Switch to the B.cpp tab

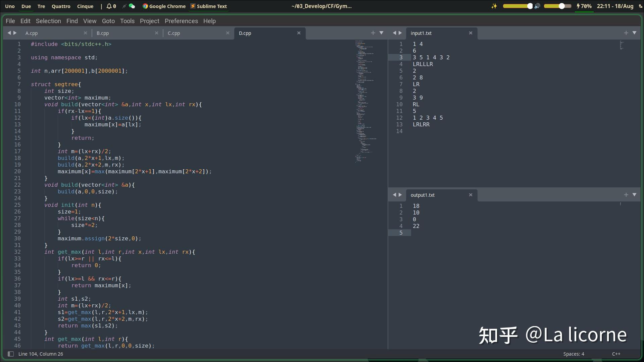pyautogui.click(x=103, y=33)
